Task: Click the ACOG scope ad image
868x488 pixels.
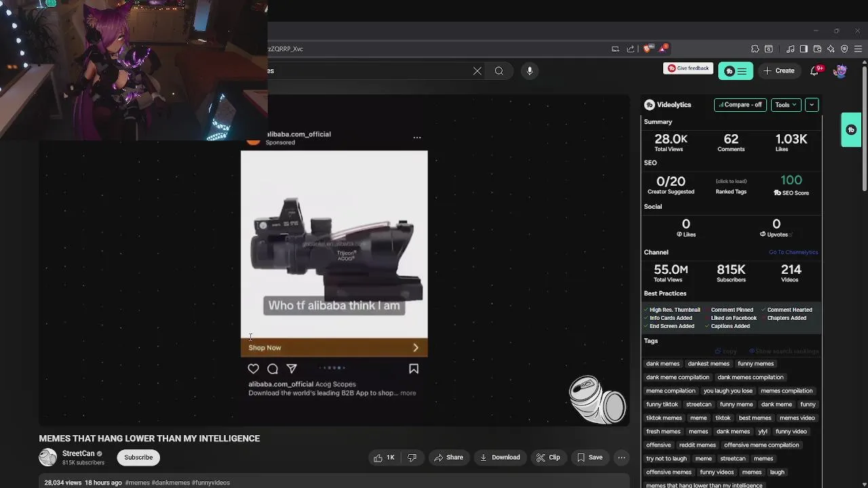Action: 334,244
